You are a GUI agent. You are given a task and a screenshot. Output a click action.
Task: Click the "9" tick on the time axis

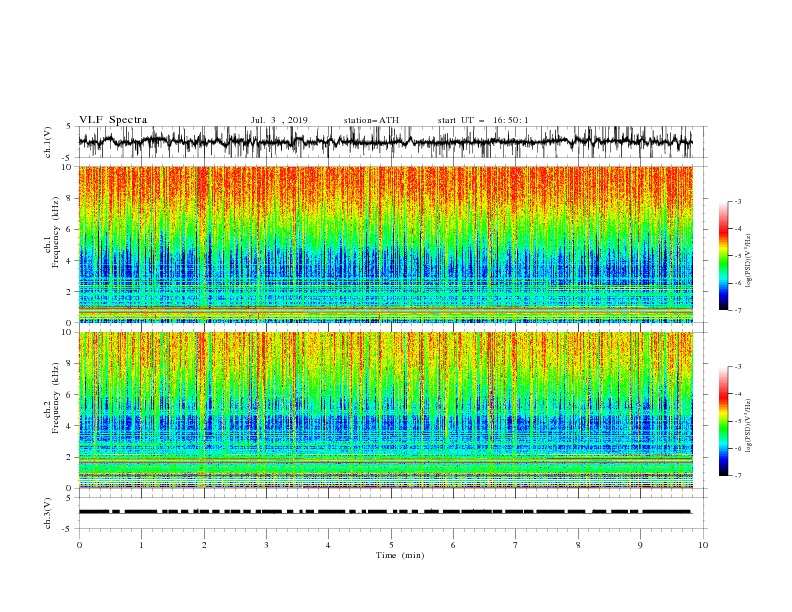tap(640, 545)
